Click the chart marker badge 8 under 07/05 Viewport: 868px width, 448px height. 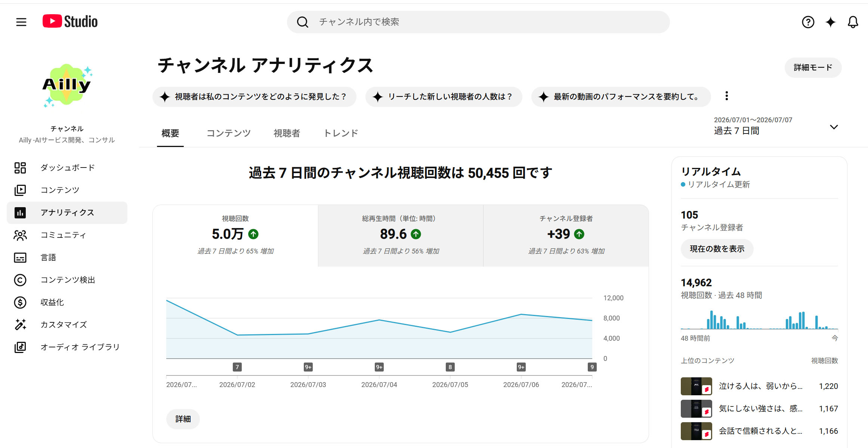(x=450, y=367)
